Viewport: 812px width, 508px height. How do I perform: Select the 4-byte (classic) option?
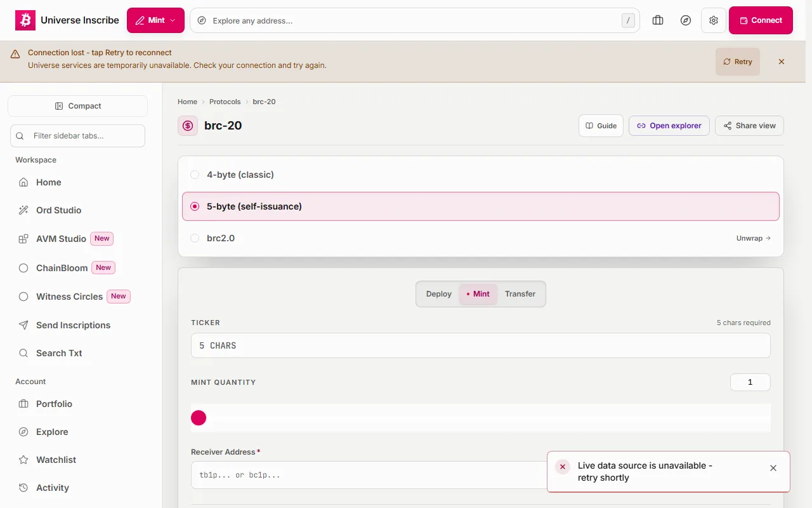[481, 175]
